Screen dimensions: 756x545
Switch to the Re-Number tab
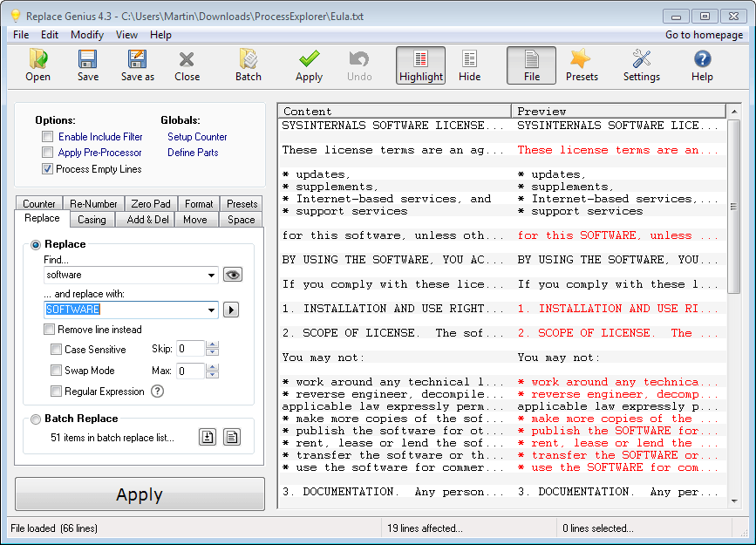tap(93, 203)
